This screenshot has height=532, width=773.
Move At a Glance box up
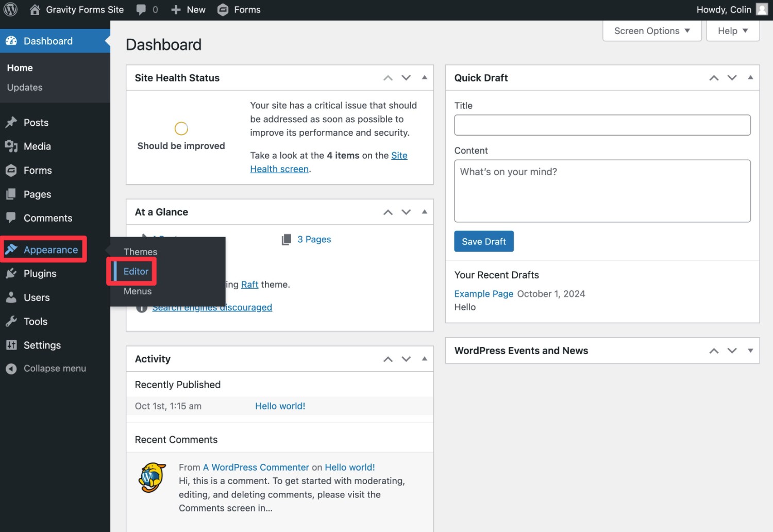coord(388,212)
